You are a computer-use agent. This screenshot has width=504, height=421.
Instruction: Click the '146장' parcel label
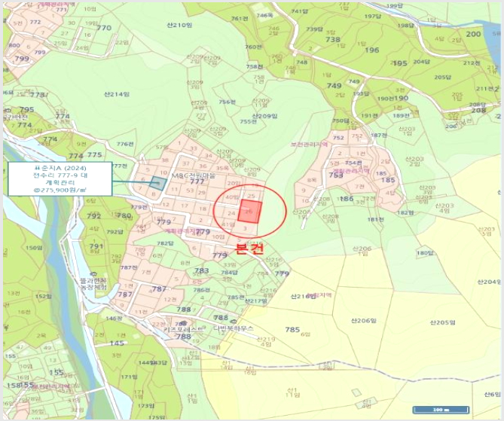[x=114, y=318]
